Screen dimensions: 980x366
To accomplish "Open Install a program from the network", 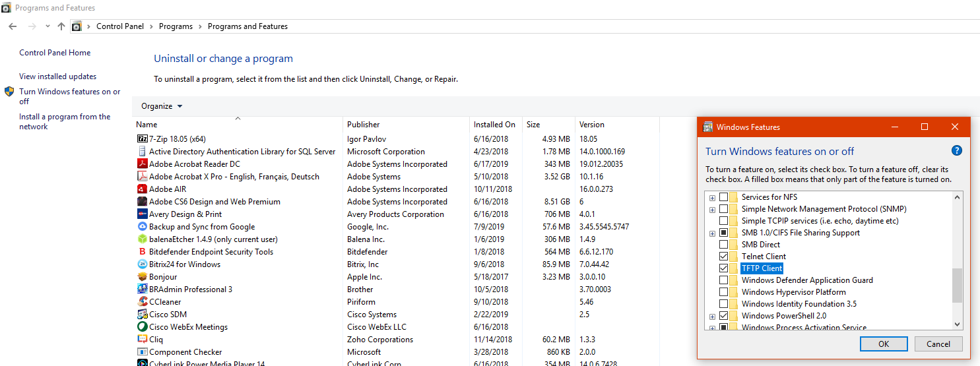I will pos(65,121).
